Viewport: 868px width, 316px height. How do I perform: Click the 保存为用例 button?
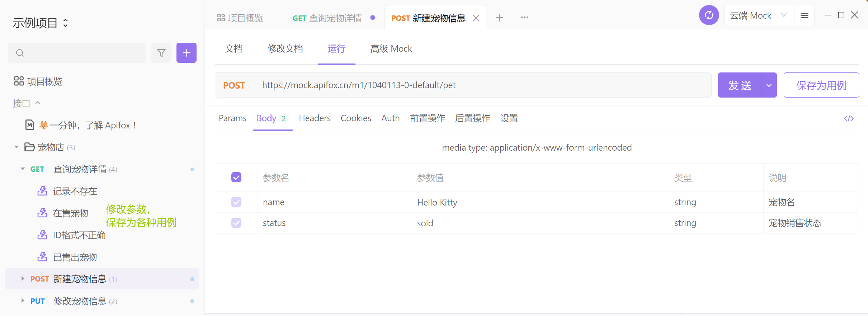[821, 85]
